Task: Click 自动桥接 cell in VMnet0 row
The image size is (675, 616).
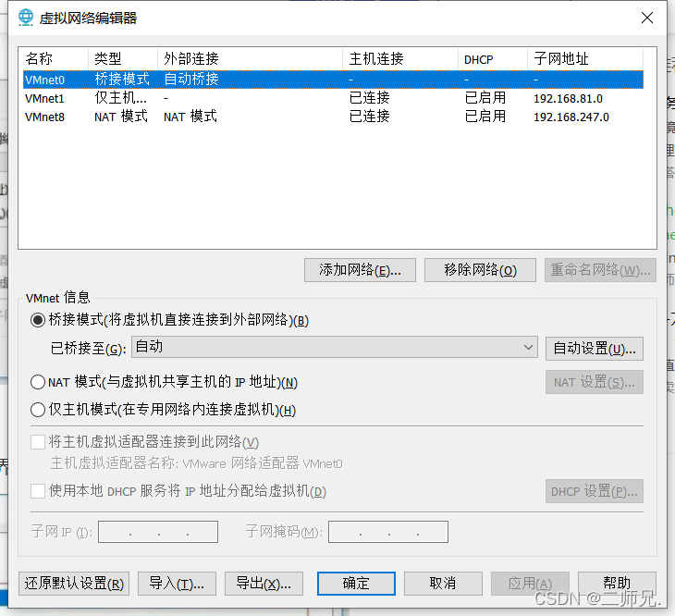Action: click(x=191, y=80)
